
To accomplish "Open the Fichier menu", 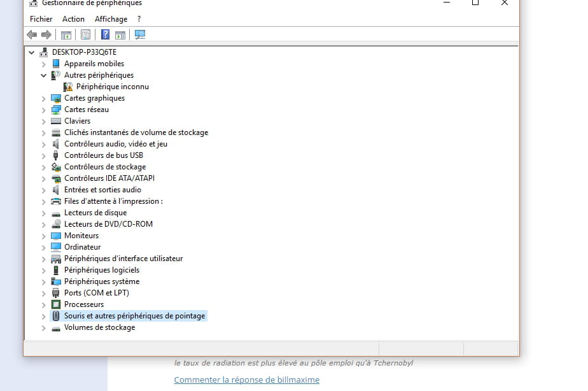I will point(41,18).
